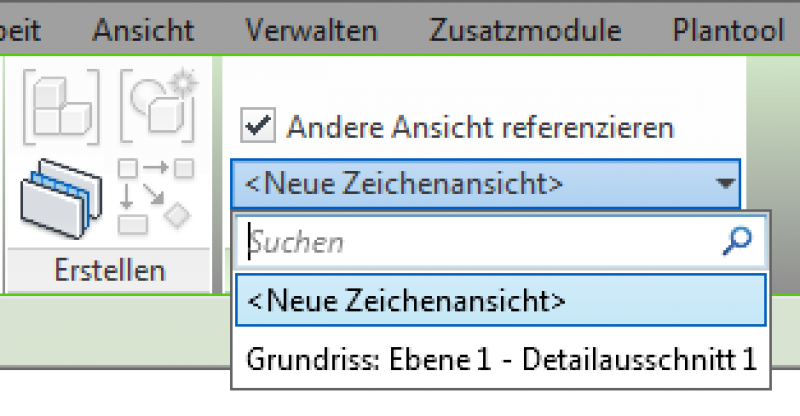The image size is (800, 416).
Task: Click the Erstellen panel title
Action: 110,271
